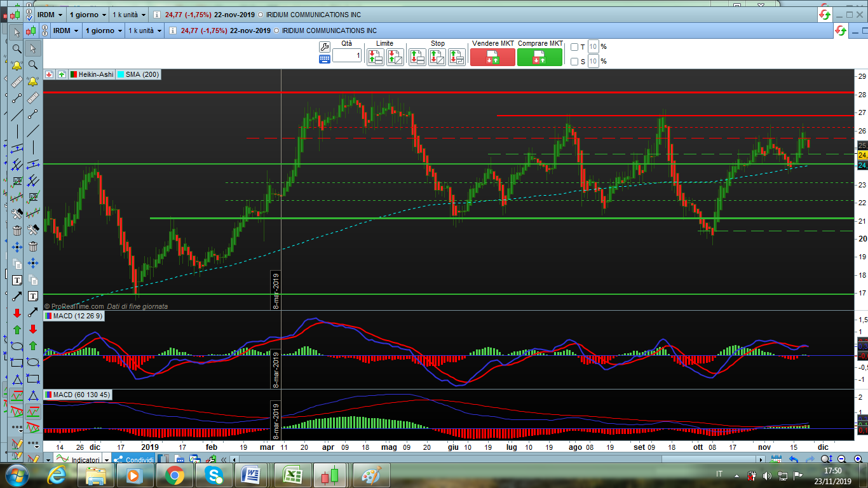Expand the 1 giorno timeframe dropdown in front window
868x488 pixels.
click(x=120, y=30)
